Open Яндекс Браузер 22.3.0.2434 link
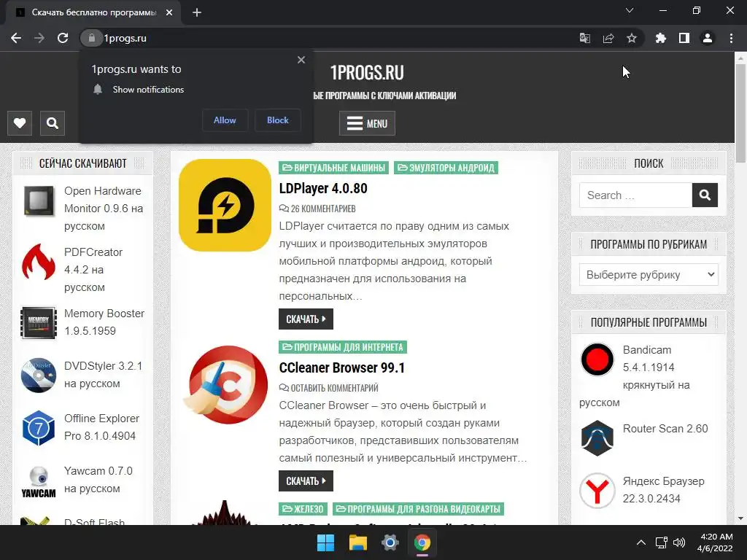The width and height of the screenshot is (747, 560). coord(664,490)
